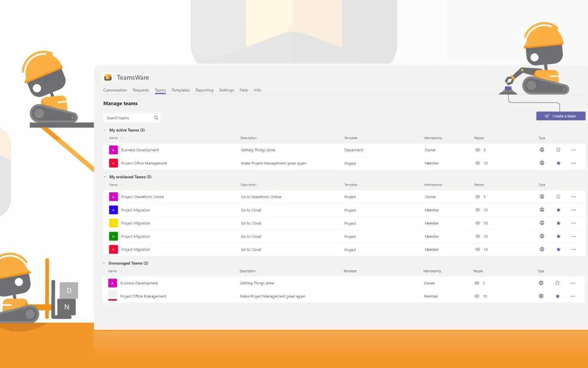Open the Info navigation link

point(257,90)
